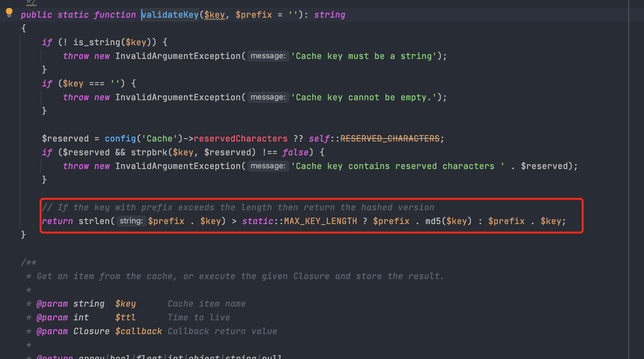Viewport: 644px width, 359px height.
Task: Click the MAX_KEY_LENGTH constant
Action: coord(320,221)
